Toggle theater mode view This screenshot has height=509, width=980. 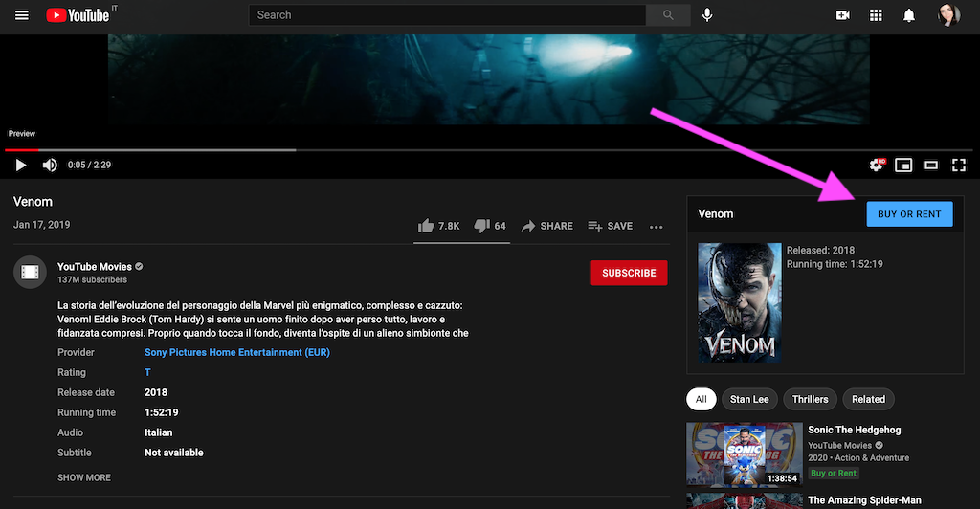pos(931,165)
